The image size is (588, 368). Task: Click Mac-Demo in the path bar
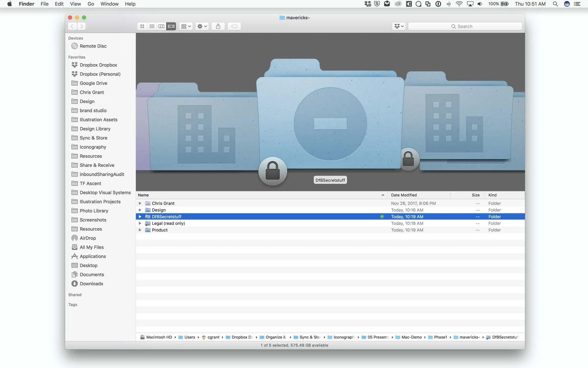(x=408, y=337)
